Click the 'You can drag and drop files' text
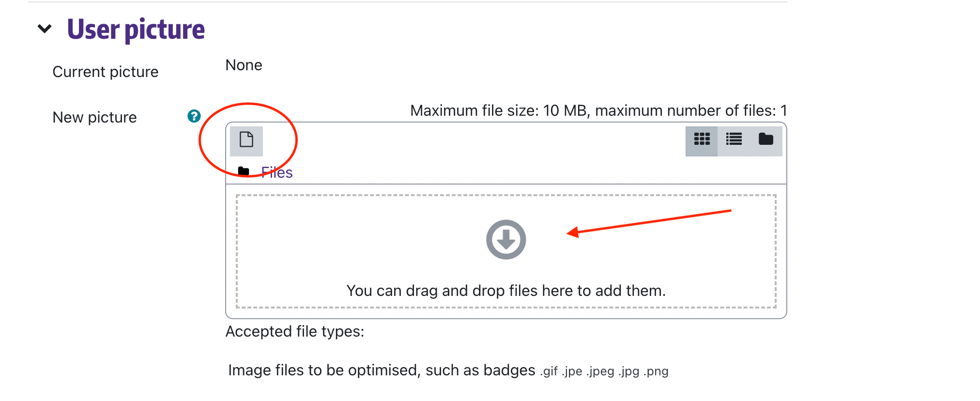The width and height of the screenshot is (980, 401). (x=506, y=291)
